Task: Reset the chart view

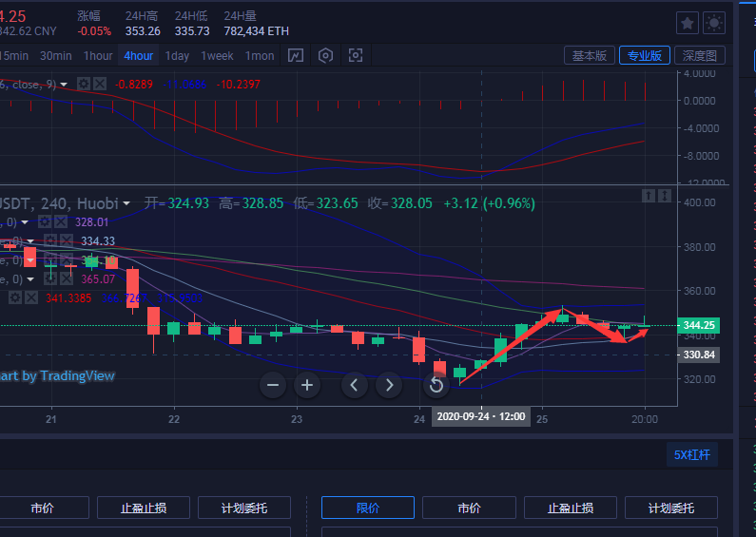Action: (x=436, y=385)
